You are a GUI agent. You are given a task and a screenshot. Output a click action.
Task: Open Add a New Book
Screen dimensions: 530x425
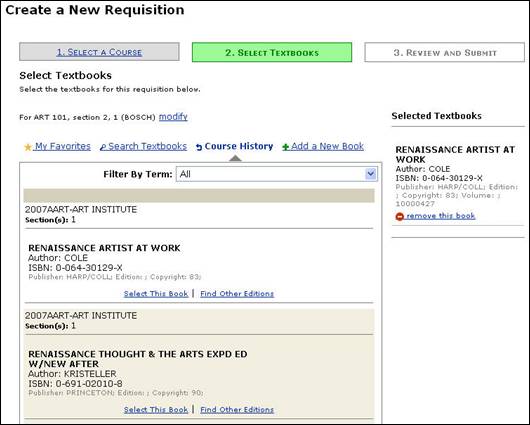click(x=327, y=146)
